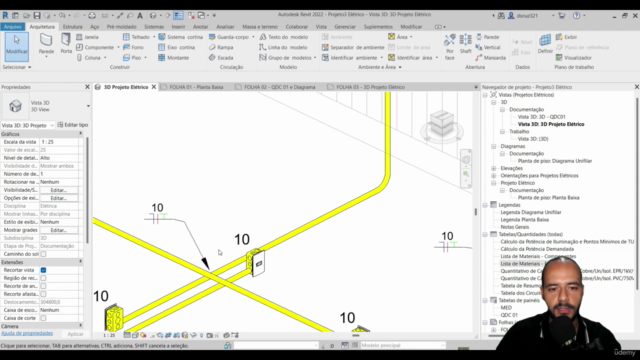This screenshot has height=360, width=640.
Task: Choose the Componente tool
Action: (x=95, y=47)
